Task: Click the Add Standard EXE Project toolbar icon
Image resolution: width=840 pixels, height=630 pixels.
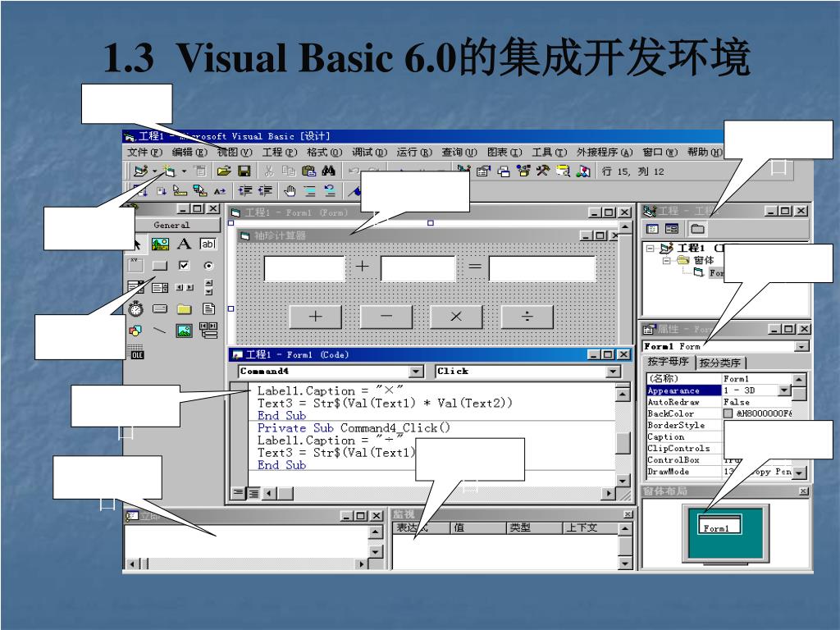Action: (x=141, y=171)
